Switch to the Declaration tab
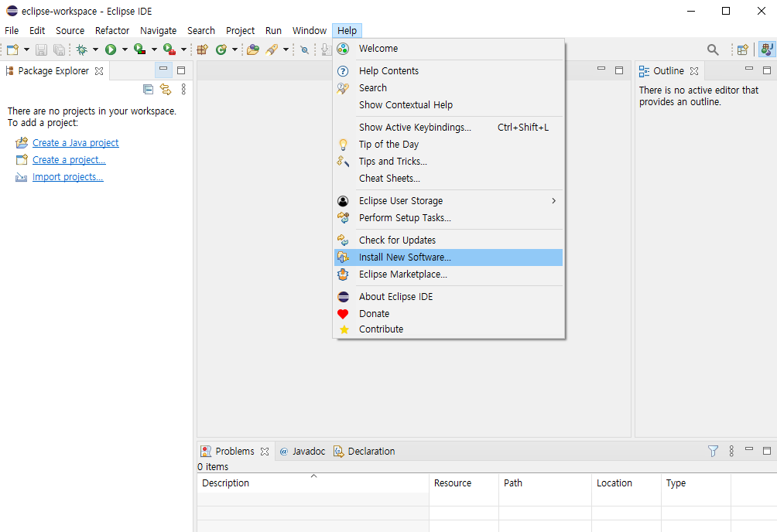Screen dimensions: 777x532 click(365, 452)
